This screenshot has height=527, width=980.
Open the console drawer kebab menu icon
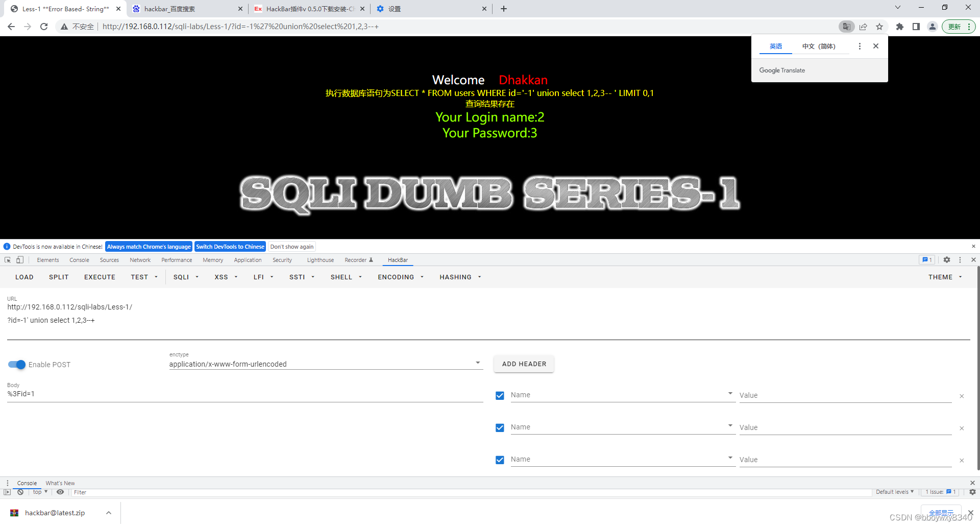pos(8,483)
